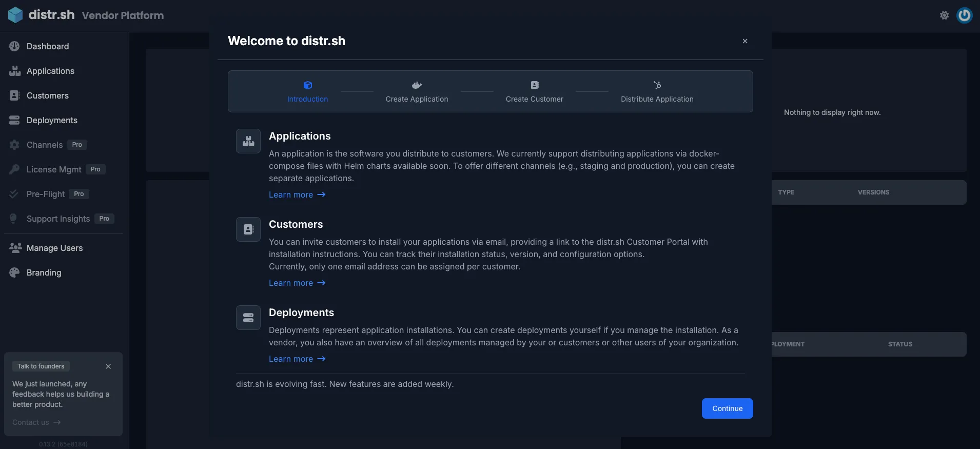This screenshot has width=980, height=449.
Task: Click the Create Customer step icon
Action: tap(535, 85)
